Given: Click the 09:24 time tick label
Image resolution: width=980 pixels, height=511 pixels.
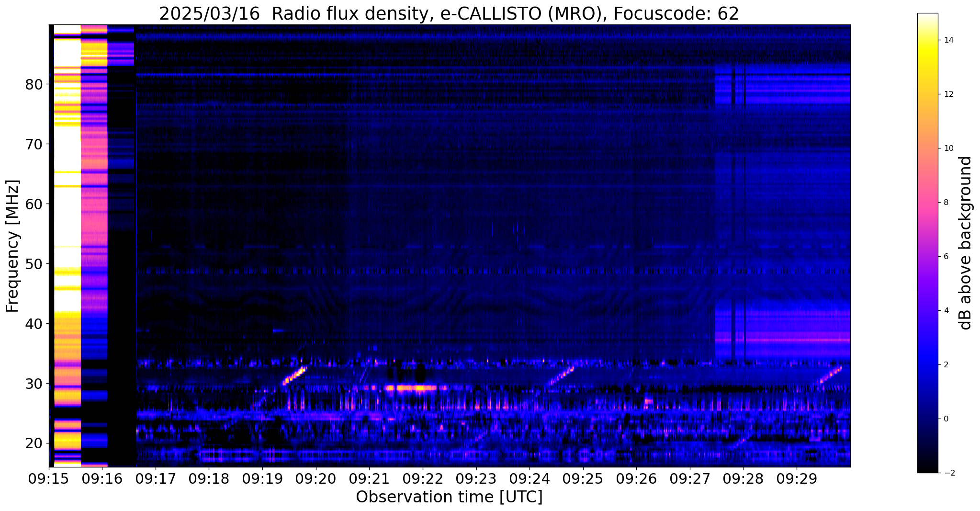Looking at the screenshot, I should point(529,478).
